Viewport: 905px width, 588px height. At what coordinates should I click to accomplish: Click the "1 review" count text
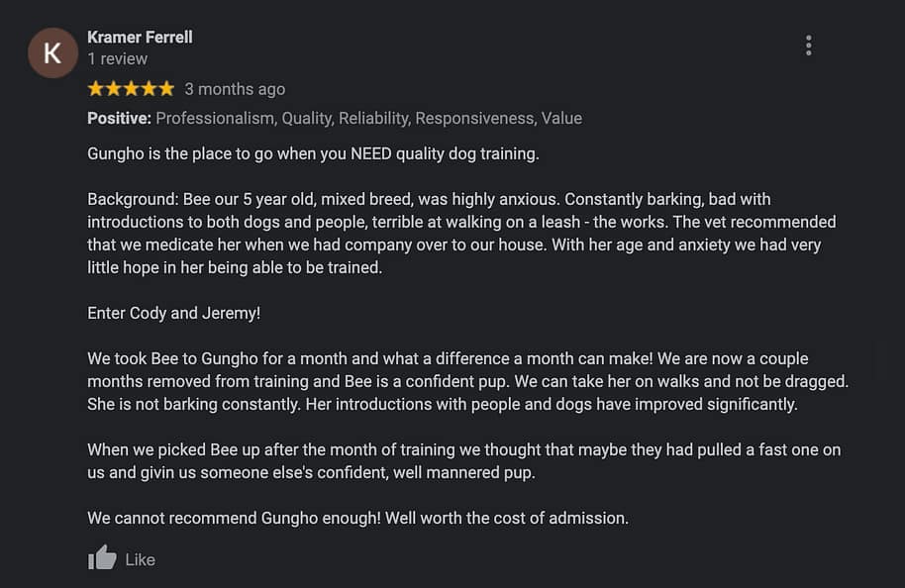[117, 58]
